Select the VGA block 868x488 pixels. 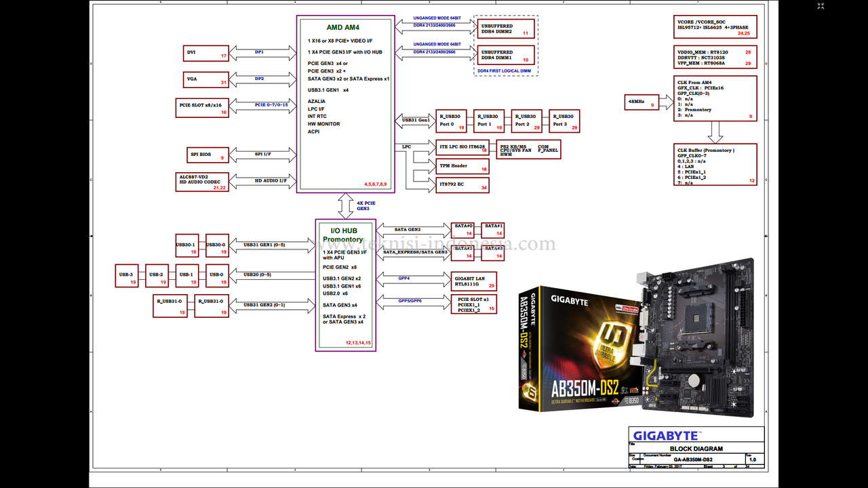pos(207,79)
